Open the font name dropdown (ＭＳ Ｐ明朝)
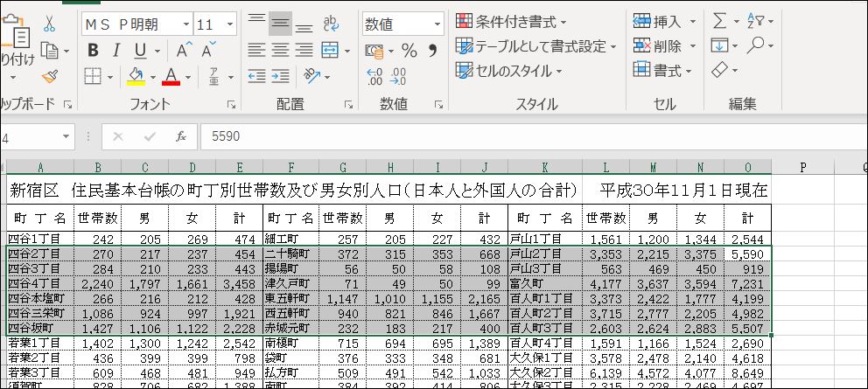Screen dimensions: 868x389 (186, 24)
